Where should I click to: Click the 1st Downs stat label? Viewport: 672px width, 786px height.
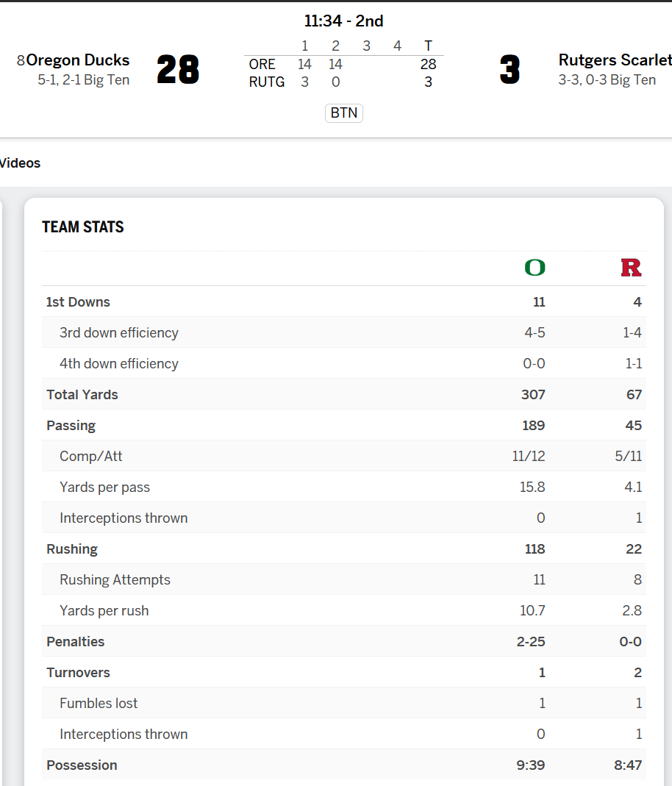(x=78, y=302)
